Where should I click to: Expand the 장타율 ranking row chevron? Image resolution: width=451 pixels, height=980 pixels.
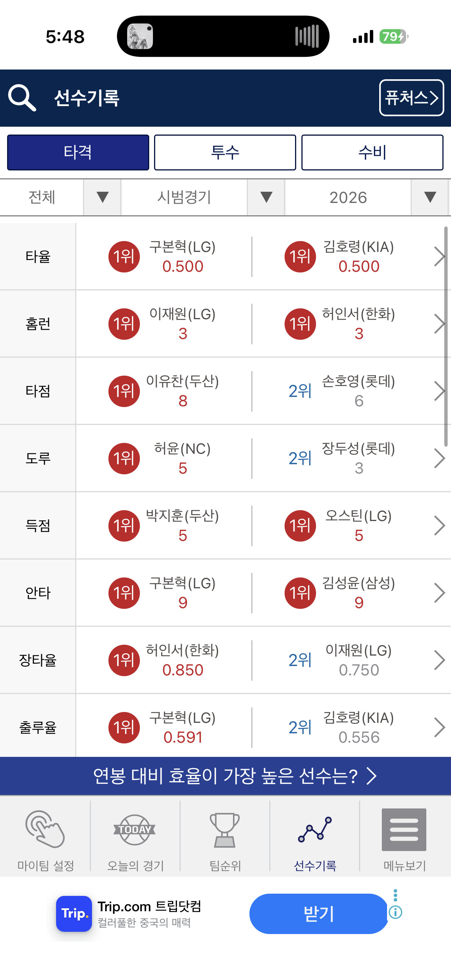pos(439,660)
